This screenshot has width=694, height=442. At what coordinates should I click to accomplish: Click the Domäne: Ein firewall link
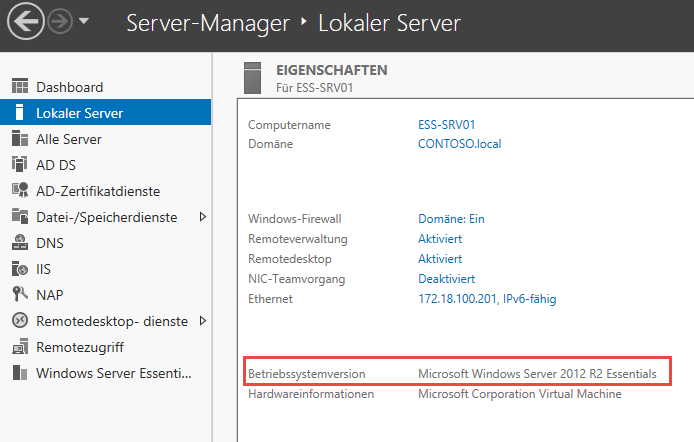pos(451,219)
